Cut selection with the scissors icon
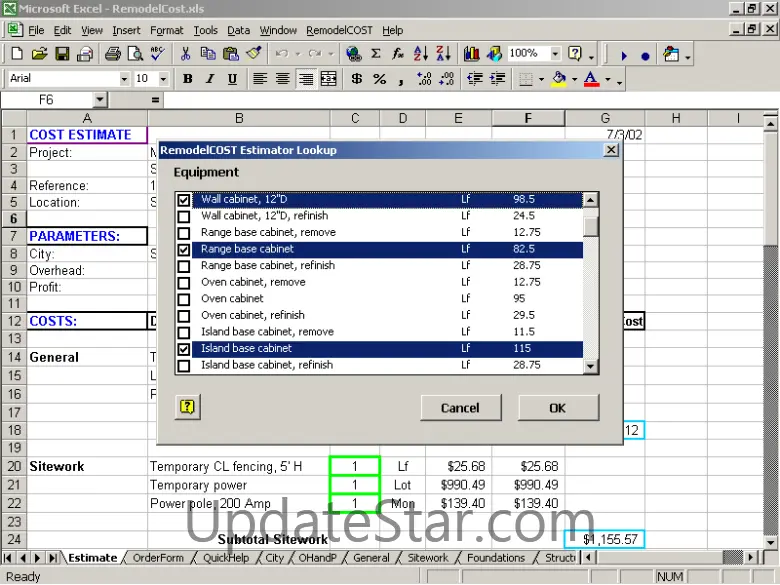The height and width of the screenshot is (585, 780). pyautogui.click(x=186, y=54)
